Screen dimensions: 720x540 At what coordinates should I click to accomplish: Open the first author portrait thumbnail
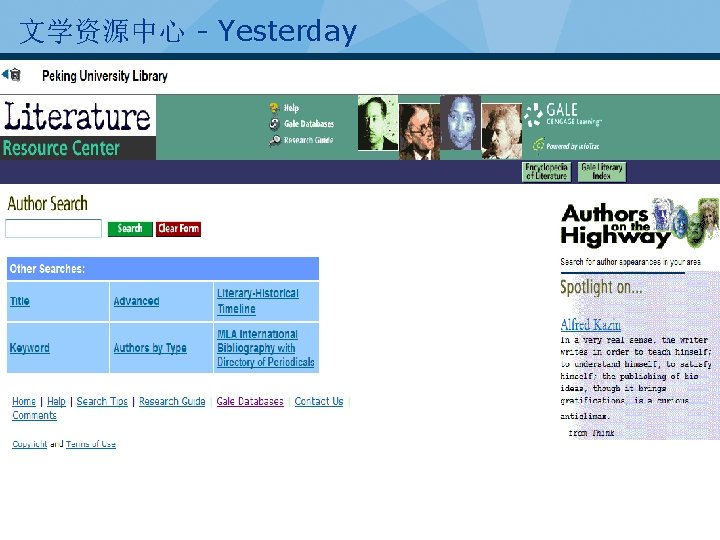(x=377, y=123)
